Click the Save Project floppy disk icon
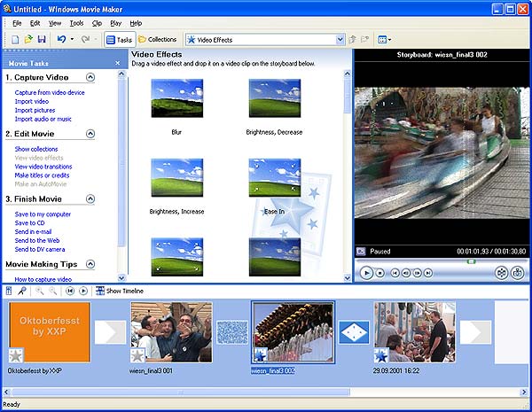 42,40
